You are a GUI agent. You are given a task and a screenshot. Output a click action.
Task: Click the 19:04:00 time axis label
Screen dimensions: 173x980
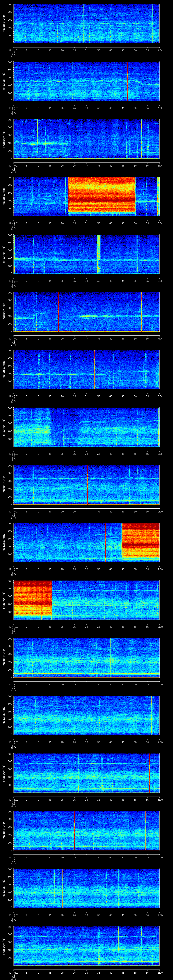(x=13, y=223)
